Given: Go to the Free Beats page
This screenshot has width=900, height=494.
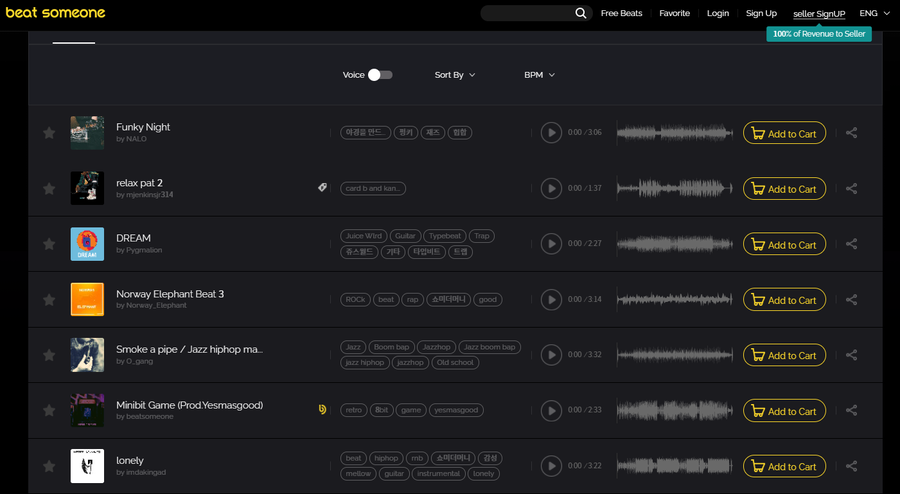Looking at the screenshot, I should click(x=621, y=13).
